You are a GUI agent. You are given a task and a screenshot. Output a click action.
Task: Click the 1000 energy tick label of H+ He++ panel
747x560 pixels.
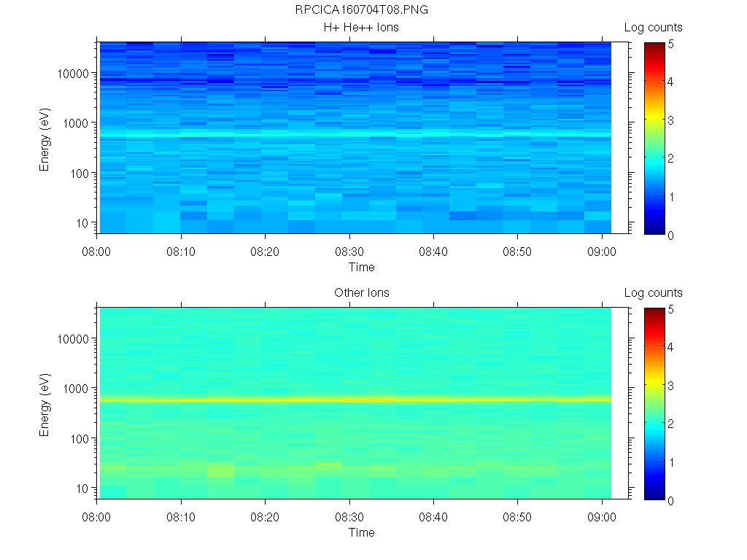(76, 123)
